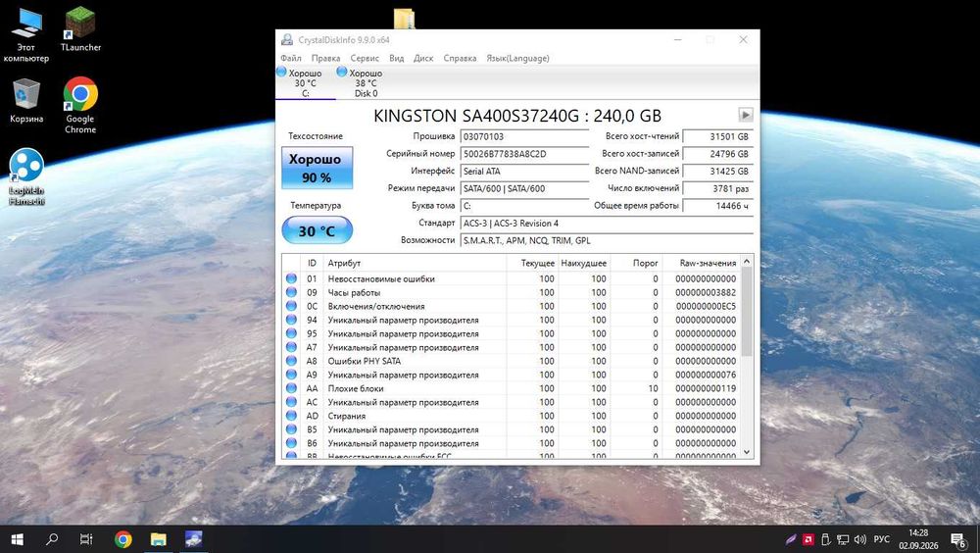980x553 pixels.
Task: Click the Хорошо 90 % health status button
Action: pyautogui.click(x=317, y=168)
